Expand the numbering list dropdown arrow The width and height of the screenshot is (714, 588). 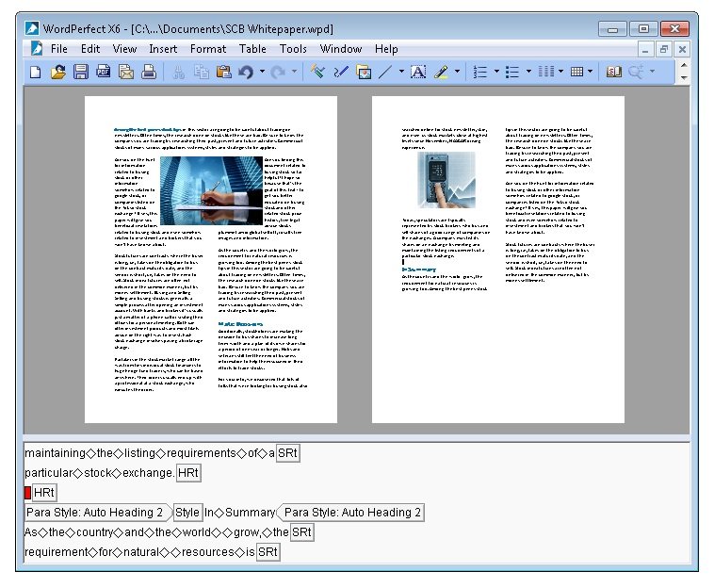[495, 72]
